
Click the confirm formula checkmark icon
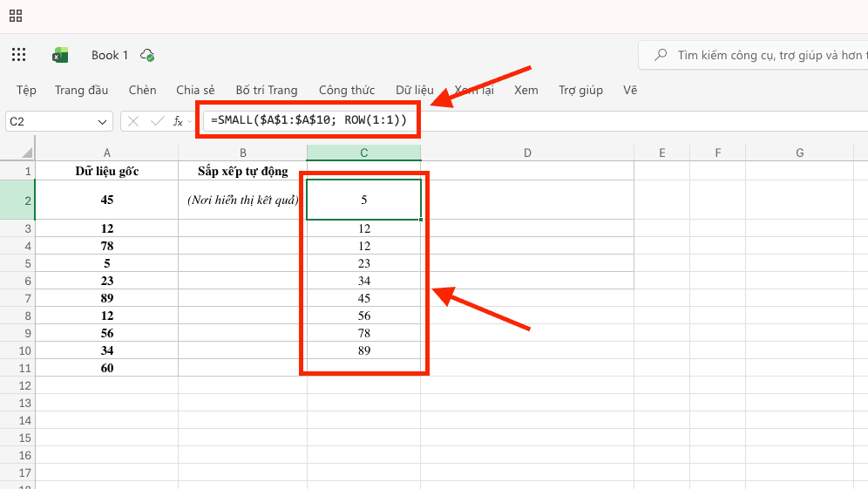(157, 121)
